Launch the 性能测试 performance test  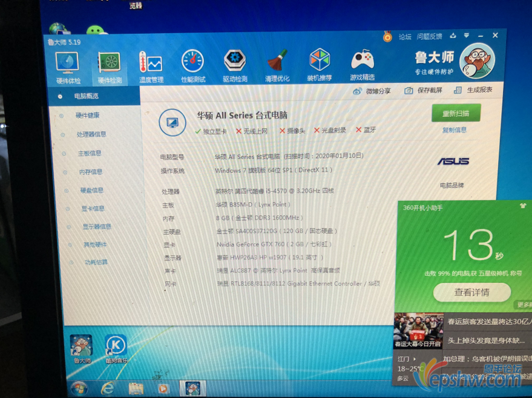(193, 67)
